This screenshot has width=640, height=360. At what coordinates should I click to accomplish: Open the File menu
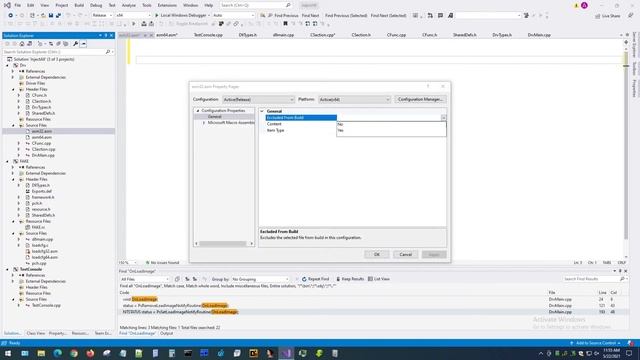(18, 5)
